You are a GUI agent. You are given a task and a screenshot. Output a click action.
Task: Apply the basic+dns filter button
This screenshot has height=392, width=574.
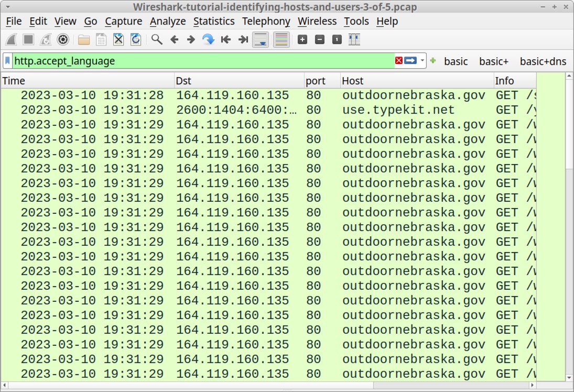pyautogui.click(x=543, y=61)
